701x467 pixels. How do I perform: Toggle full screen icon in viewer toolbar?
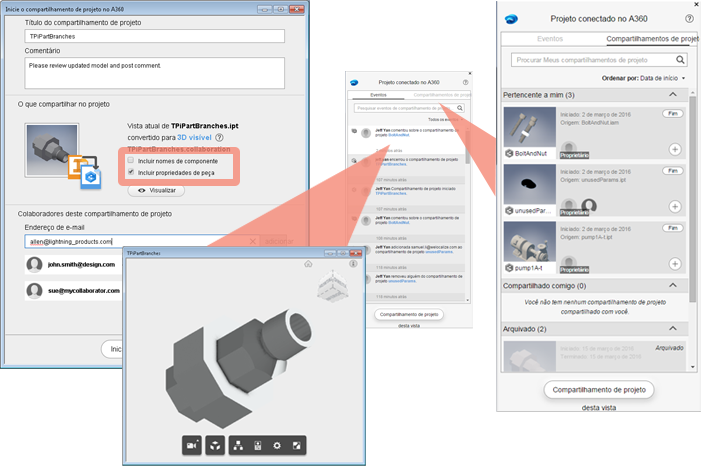click(296, 446)
